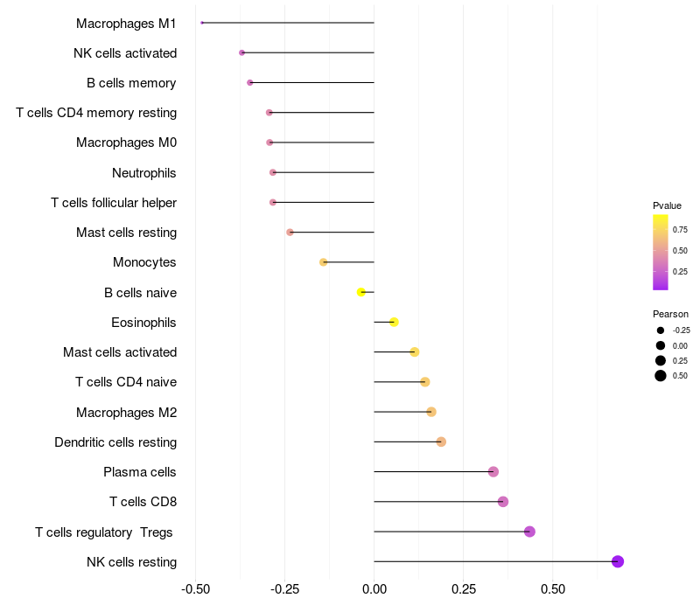
Task: Click the -0.50 x-axis tick label
Action: 195,589
